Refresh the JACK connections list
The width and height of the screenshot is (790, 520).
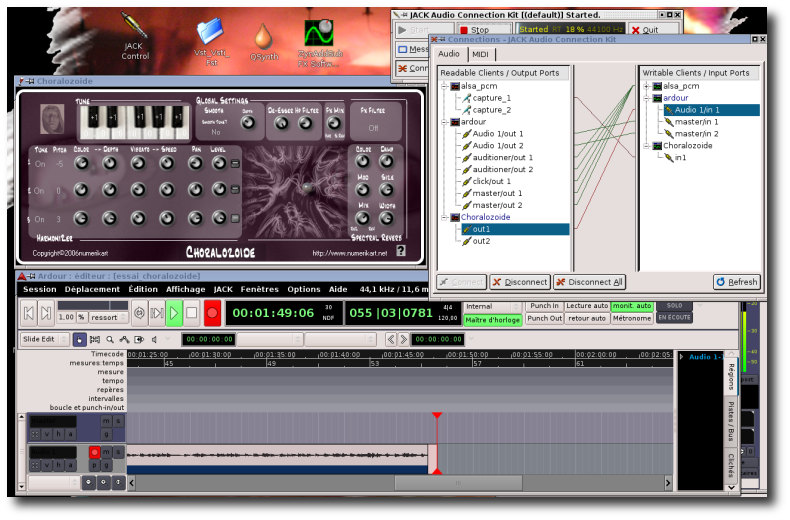click(737, 283)
